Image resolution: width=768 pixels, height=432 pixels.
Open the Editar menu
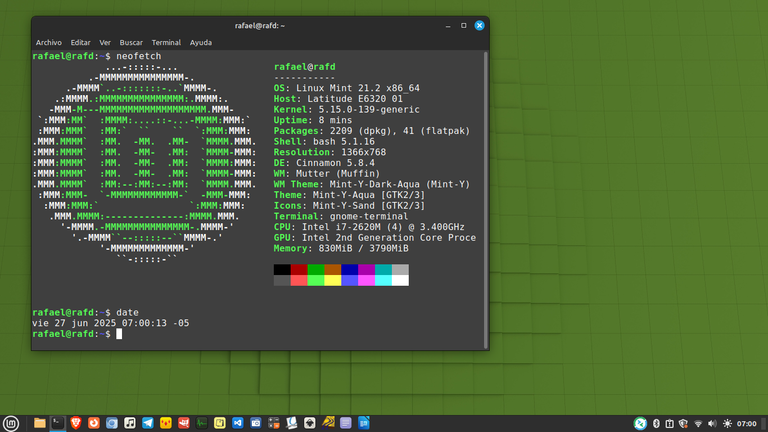tap(80, 43)
